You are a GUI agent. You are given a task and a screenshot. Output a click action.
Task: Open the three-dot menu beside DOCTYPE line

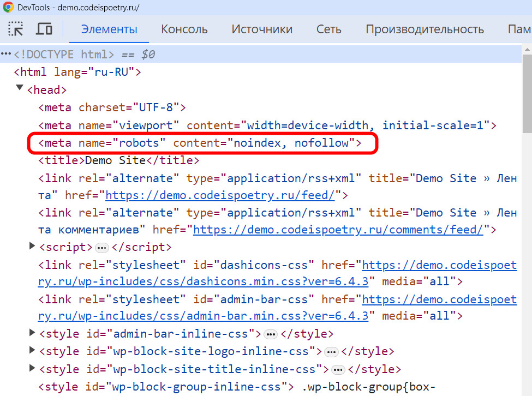tap(6, 54)
